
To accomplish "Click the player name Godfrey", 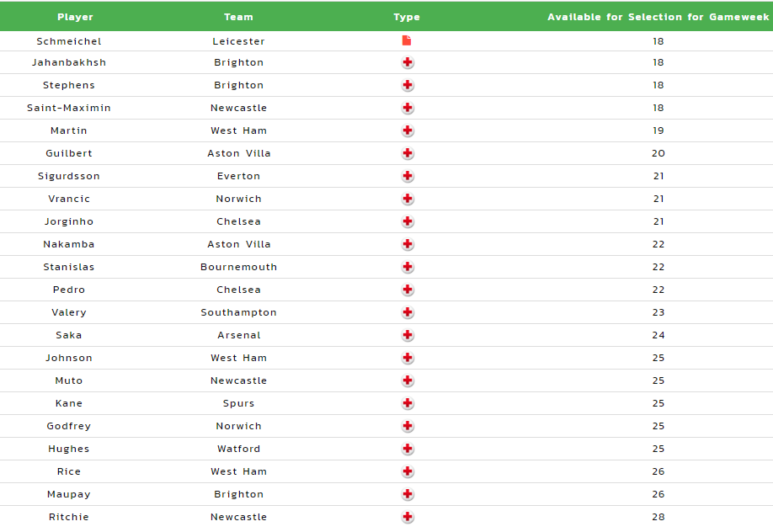I will pyautogui.click(x=69, y=426).
